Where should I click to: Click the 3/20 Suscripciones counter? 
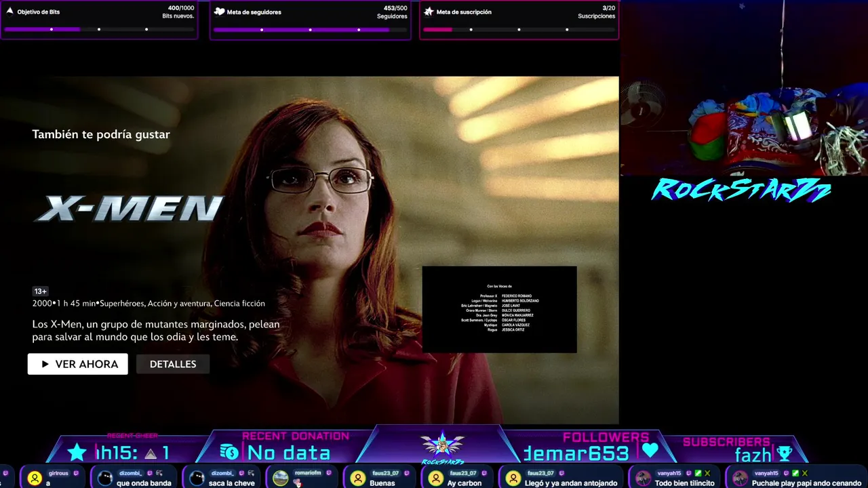pyautogui.click(x=608, y=8)
